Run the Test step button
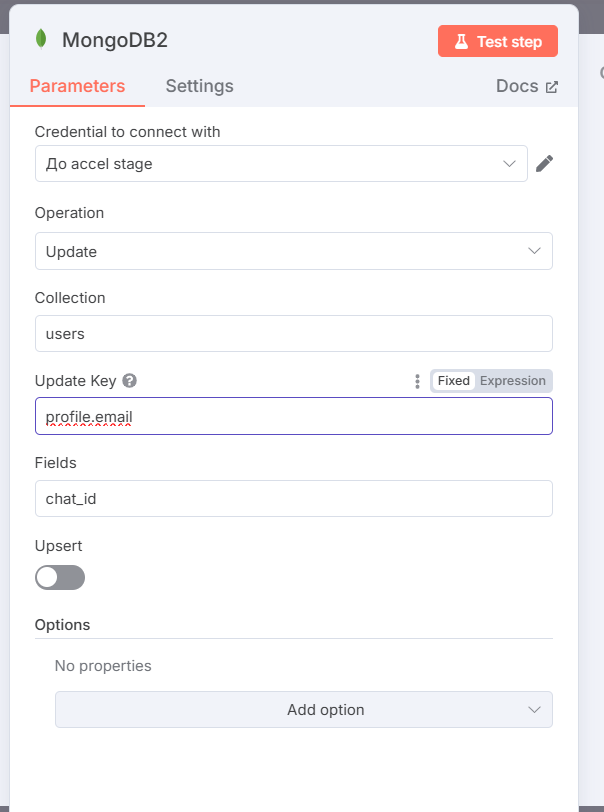Viewport: 604px width, 812px height. coord(498,41)
